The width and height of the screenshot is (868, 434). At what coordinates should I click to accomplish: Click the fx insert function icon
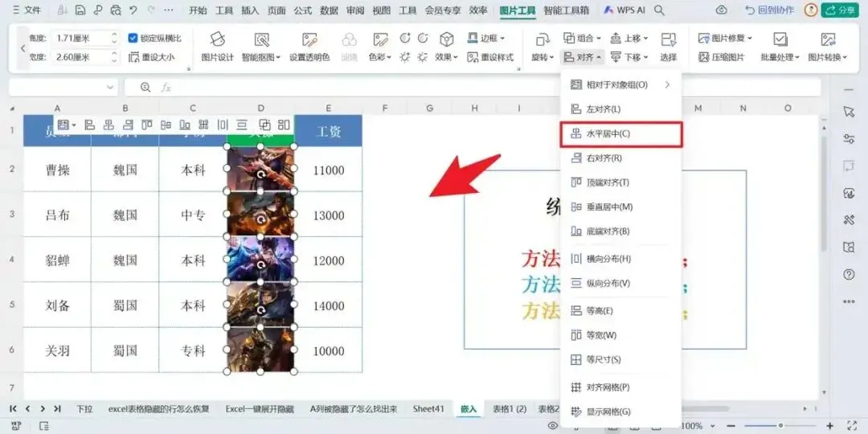(x=166, y=88)
